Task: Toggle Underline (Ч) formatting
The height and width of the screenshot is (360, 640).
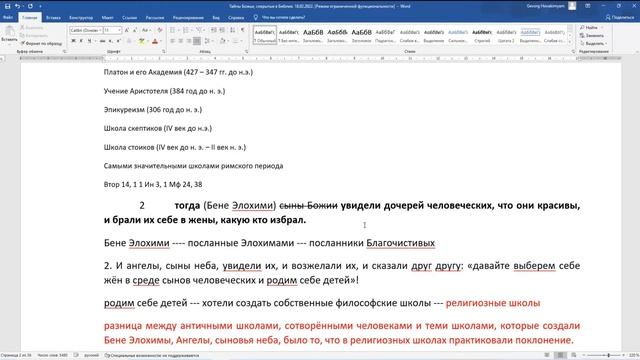Action: [x=89, y=41]
